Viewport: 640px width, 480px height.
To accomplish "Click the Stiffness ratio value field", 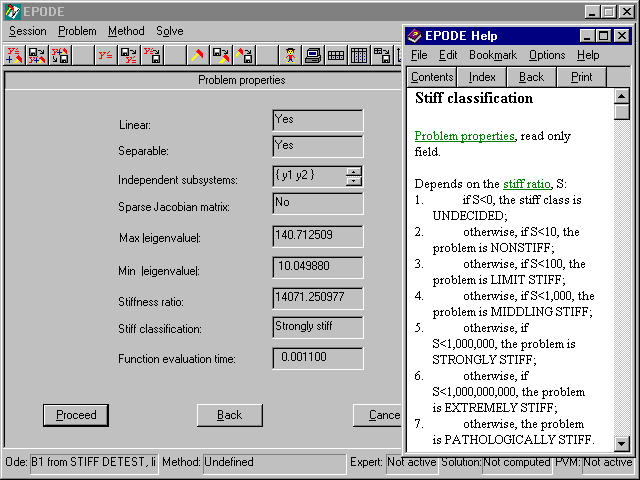I will tap(317, 297).
